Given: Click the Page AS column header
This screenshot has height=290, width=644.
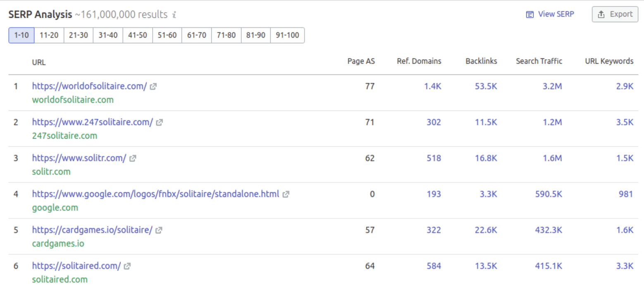Looking at the screenshot, I should (x=361, y=61).
